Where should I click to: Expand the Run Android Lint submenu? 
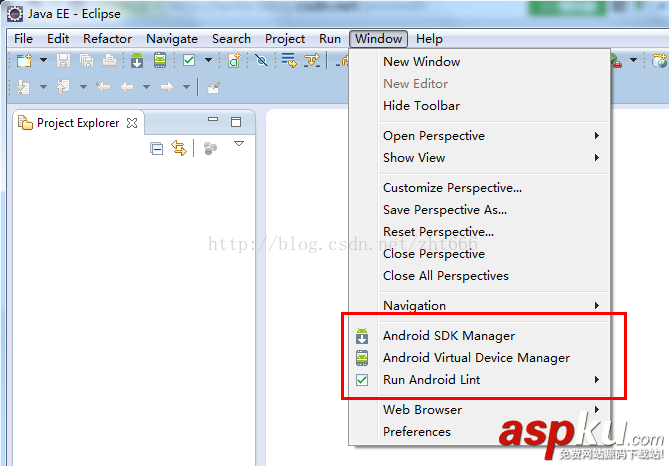coord(480,380)
